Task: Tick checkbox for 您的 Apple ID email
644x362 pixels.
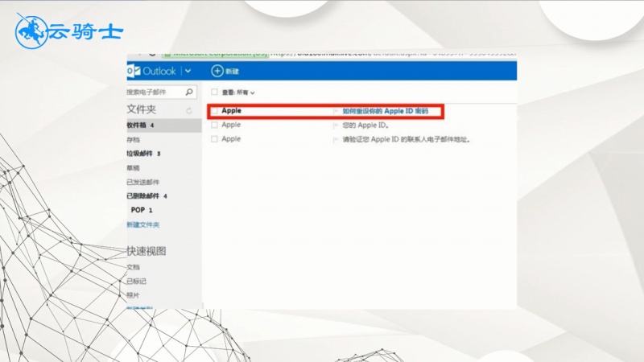Action: [214, 125]
